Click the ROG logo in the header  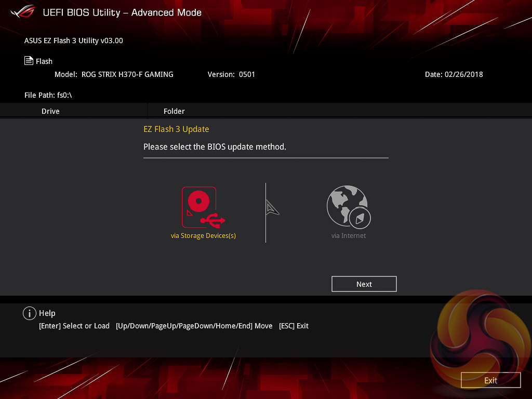click(x=22, y=11)
